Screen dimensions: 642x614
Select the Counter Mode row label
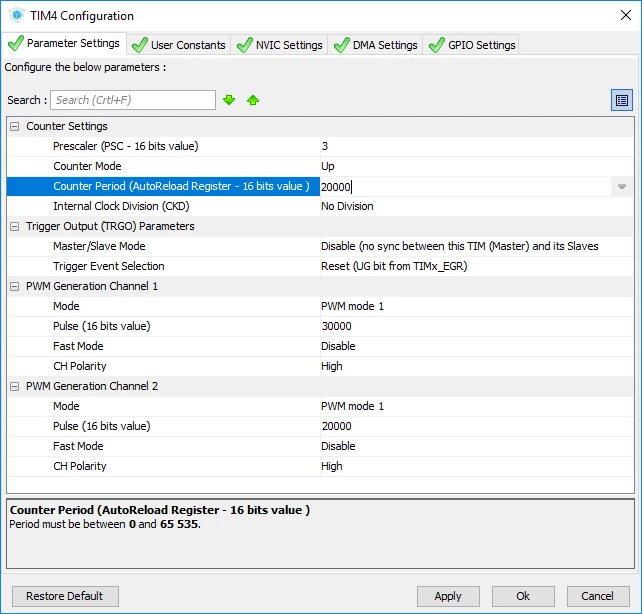pyautogui.click(x=87, y=166)
